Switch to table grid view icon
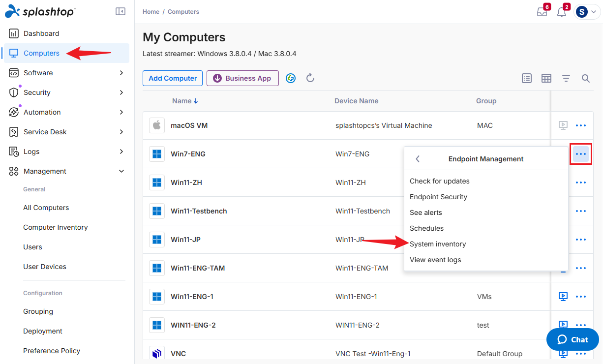This screenshot has width=603, height=364. 546,78
